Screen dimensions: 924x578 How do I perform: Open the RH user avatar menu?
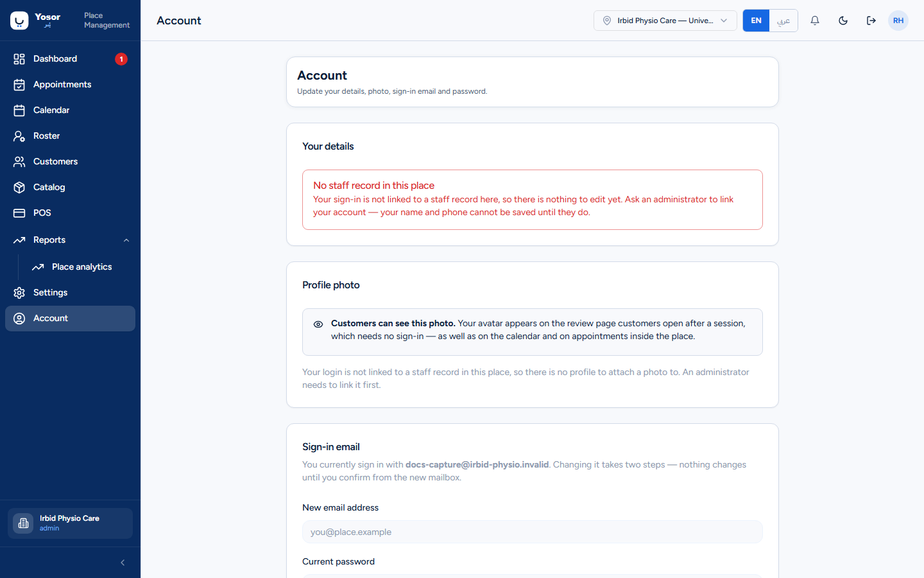tap(898, 21)
